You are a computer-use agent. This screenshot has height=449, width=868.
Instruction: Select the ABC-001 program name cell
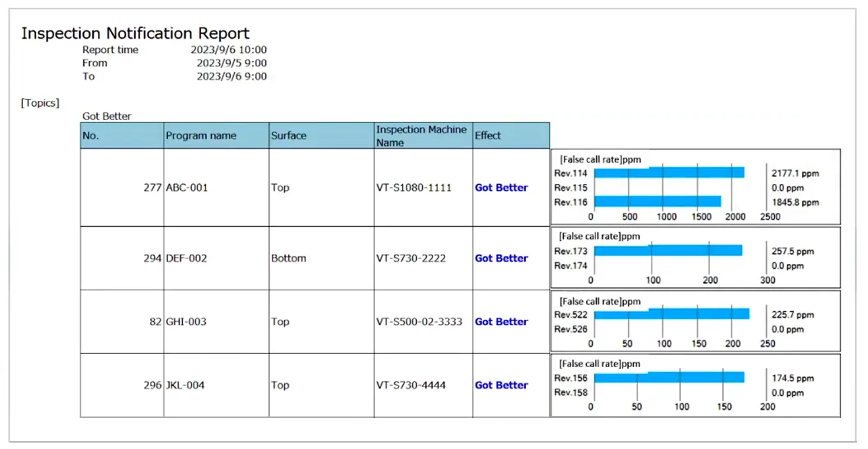186,187
